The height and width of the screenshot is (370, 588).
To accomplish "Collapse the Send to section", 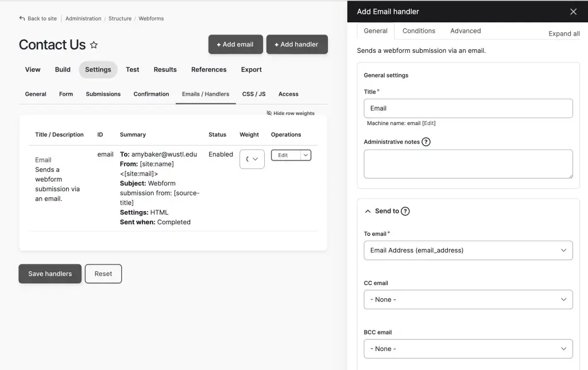I will (368, 211).
